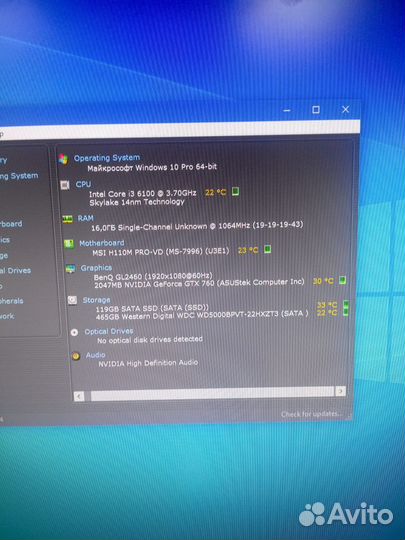Click Check for updates link

(311, 414)
